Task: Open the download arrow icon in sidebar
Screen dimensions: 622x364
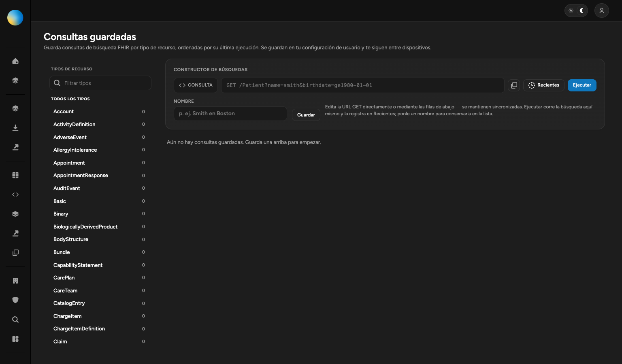Action: point(15,128)
